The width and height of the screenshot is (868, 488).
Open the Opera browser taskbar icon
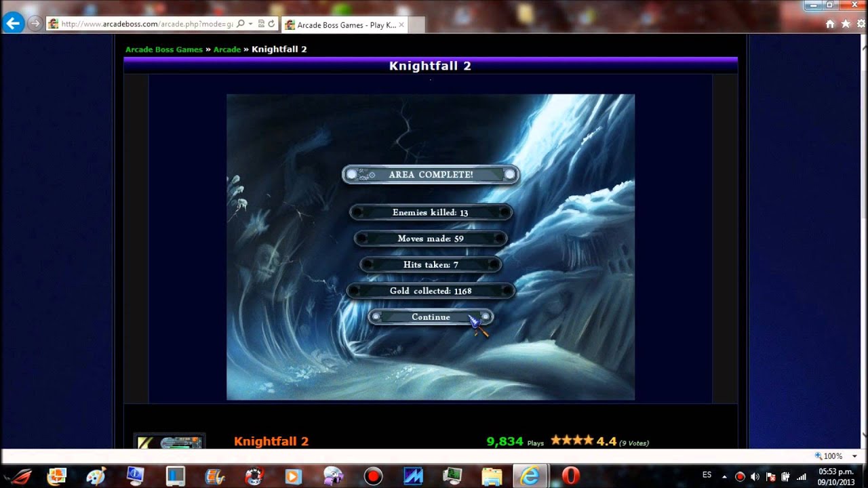[x=571, y=476]
